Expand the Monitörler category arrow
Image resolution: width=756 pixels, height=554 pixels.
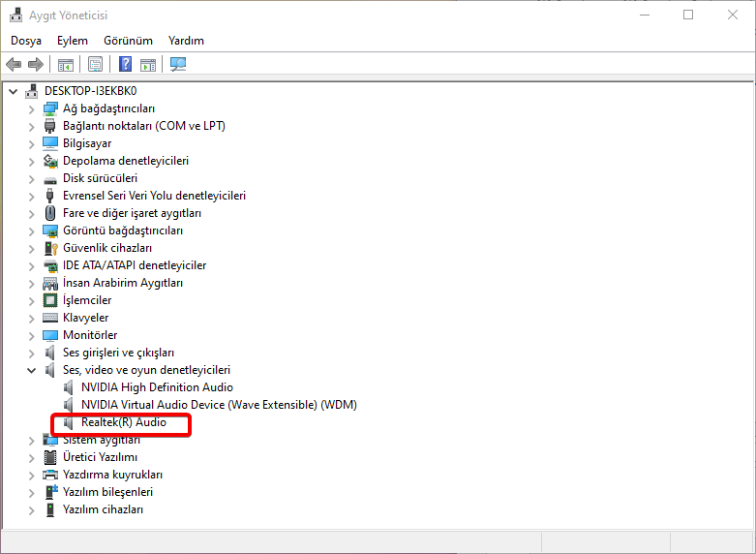coord(31,336)
